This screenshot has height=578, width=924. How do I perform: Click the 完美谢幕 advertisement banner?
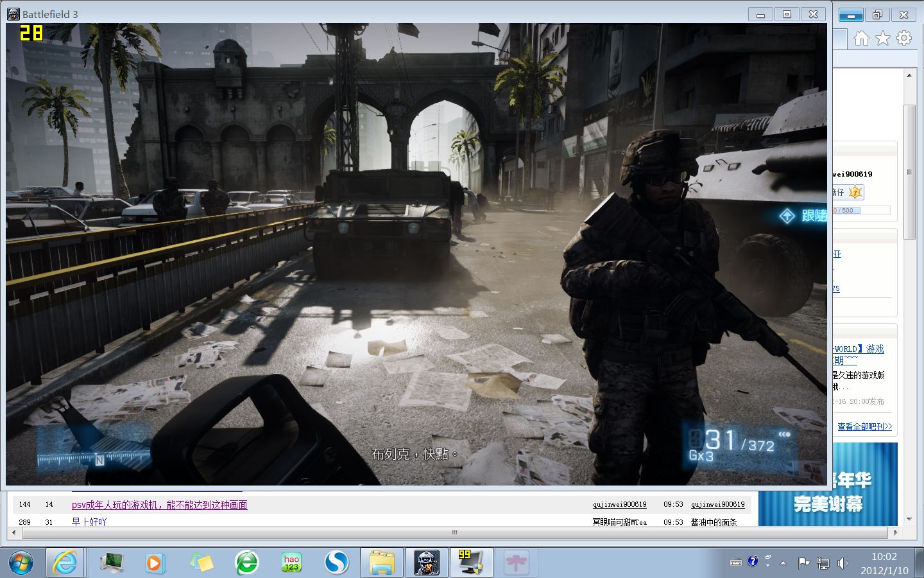pos(828,485)
